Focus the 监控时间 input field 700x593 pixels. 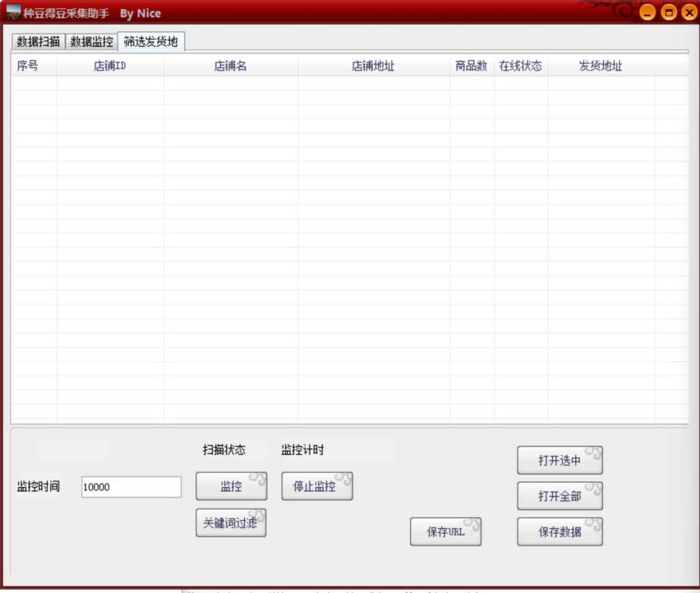[x=131, y=487]
